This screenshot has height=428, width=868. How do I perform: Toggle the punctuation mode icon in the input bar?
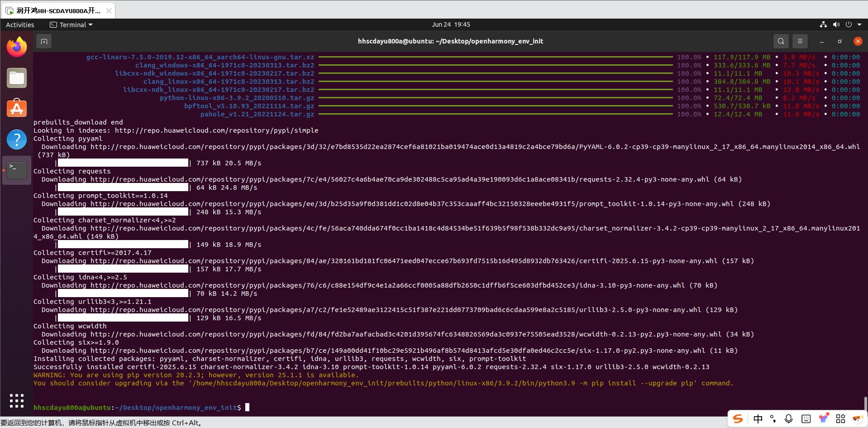click(773, 419)
